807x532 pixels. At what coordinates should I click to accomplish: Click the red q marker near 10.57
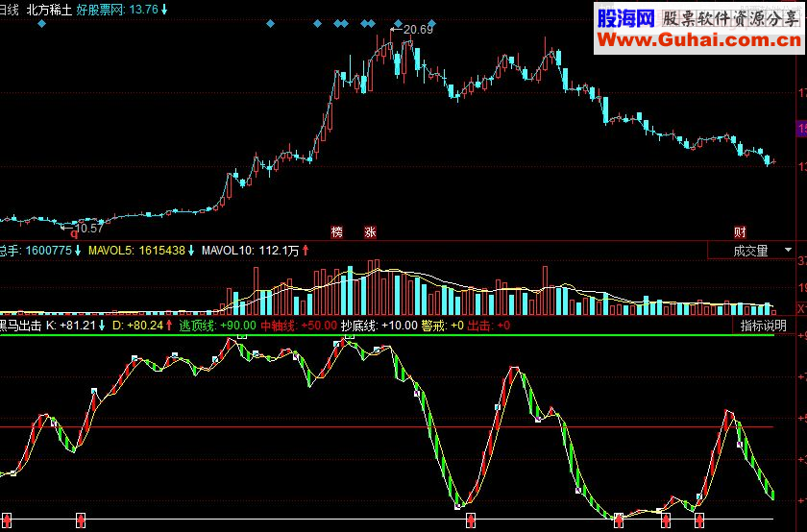(x=74, y=234)
